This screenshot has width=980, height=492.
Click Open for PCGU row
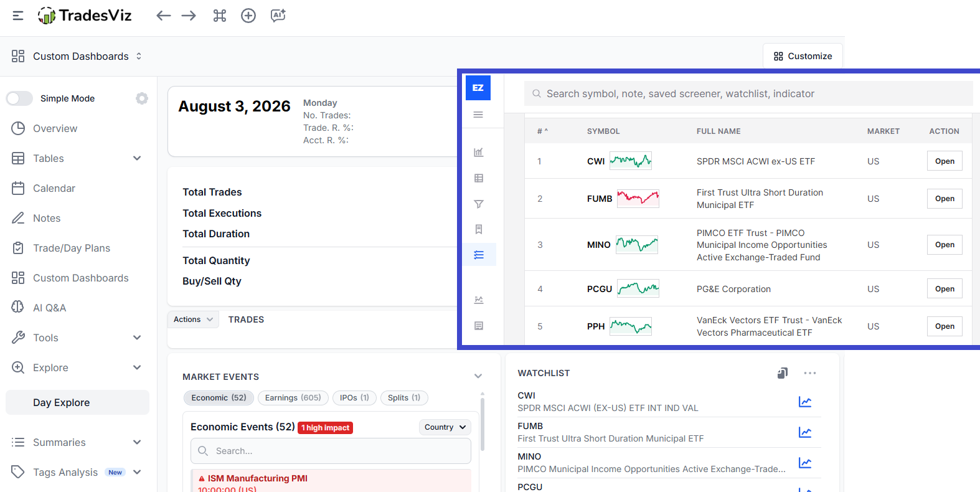click(x=945, y=289)
